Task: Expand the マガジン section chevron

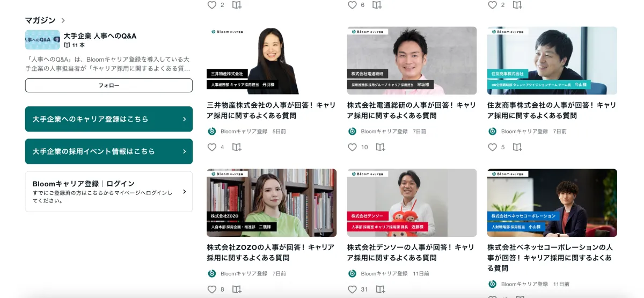Action: click(x=63, y=20)
